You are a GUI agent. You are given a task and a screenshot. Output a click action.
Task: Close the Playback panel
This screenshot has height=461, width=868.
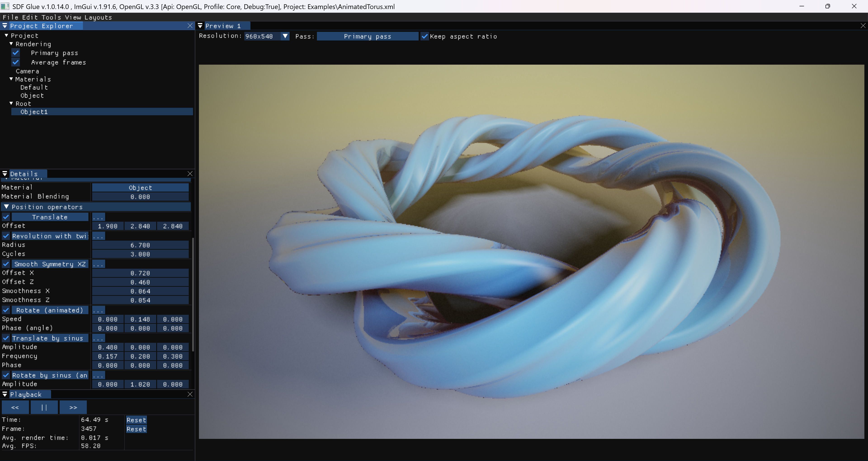click(190, 394)
